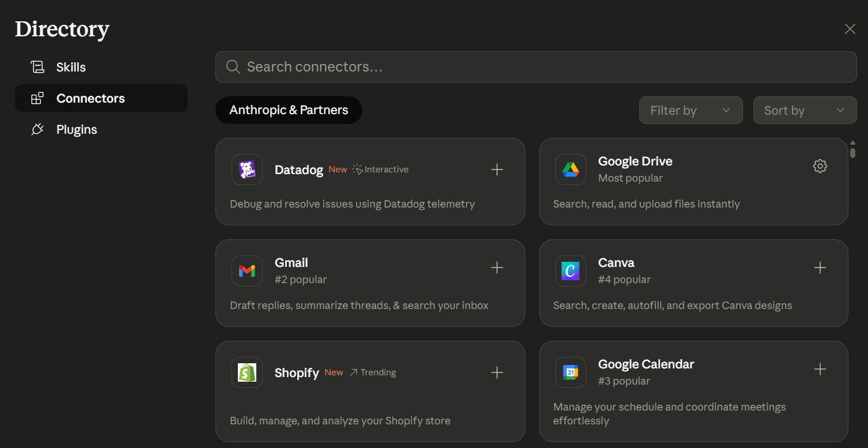The image size is (868, 448).
Task: Click the Shopify logo icon
Action: (247, 372)
